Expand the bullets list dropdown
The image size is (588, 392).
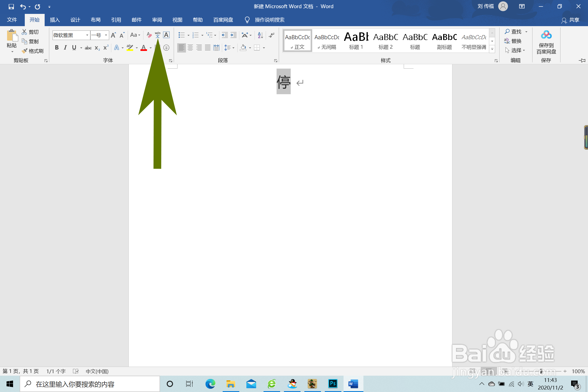pos(188,35)
